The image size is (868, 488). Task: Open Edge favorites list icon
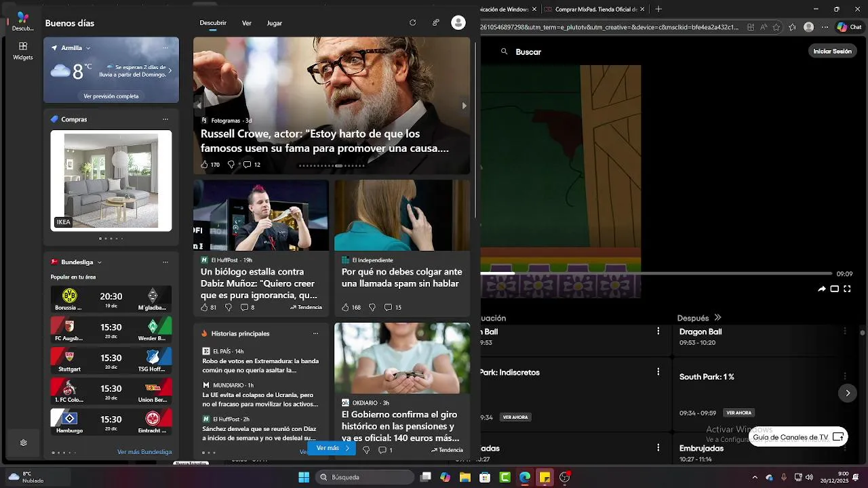coord(792,27)
